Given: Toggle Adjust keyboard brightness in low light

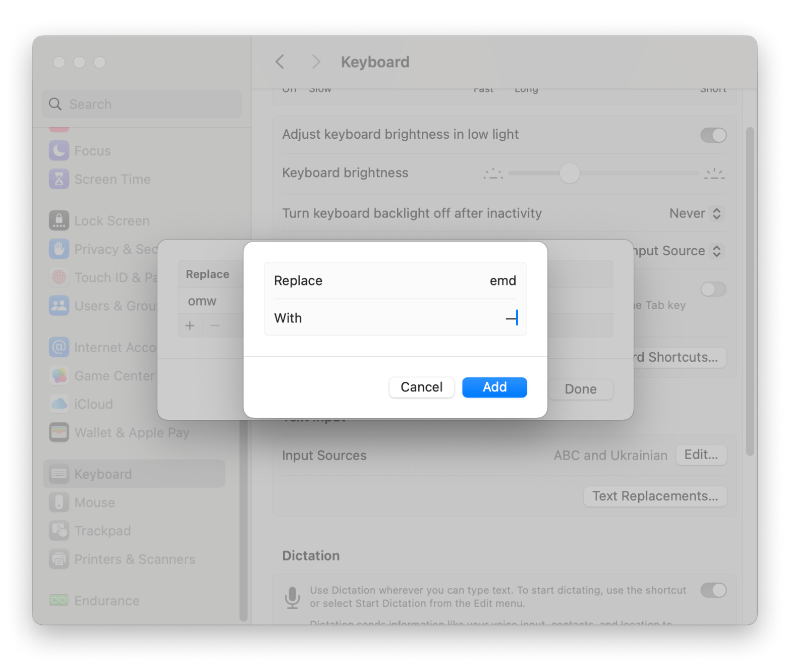Looking at the screenshot, I should 713,135.
